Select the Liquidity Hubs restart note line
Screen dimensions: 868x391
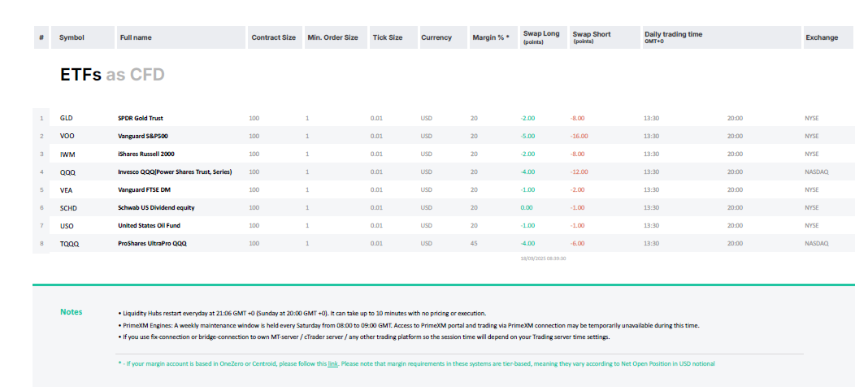[x=302, y=313]
